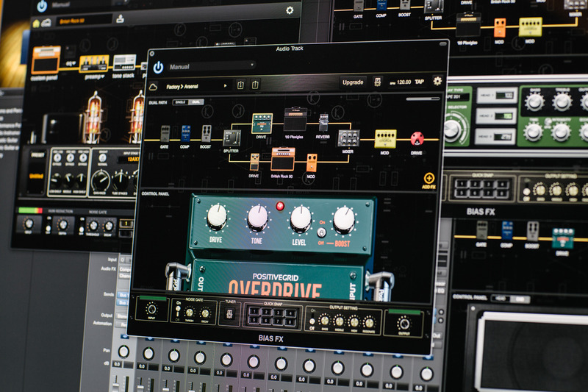The height and width of the screenshot is (392, 588).
Task: Select the SPLITTER module
Action: tap(232, 138)
